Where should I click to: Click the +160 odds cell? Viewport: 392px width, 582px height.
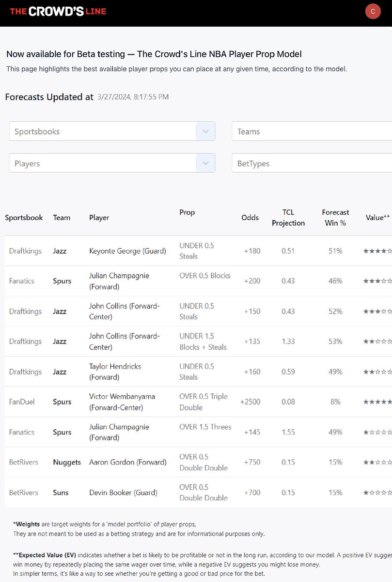[x=252, y=372]
